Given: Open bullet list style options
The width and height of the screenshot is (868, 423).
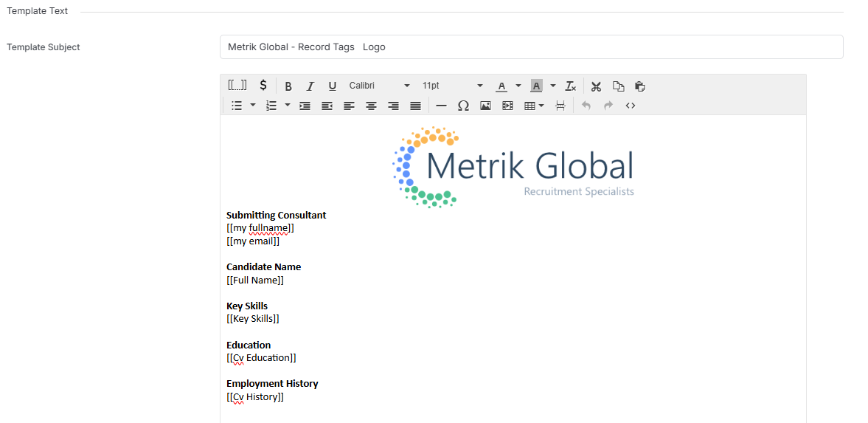Looking at the screenshot, I should point(253,106).
